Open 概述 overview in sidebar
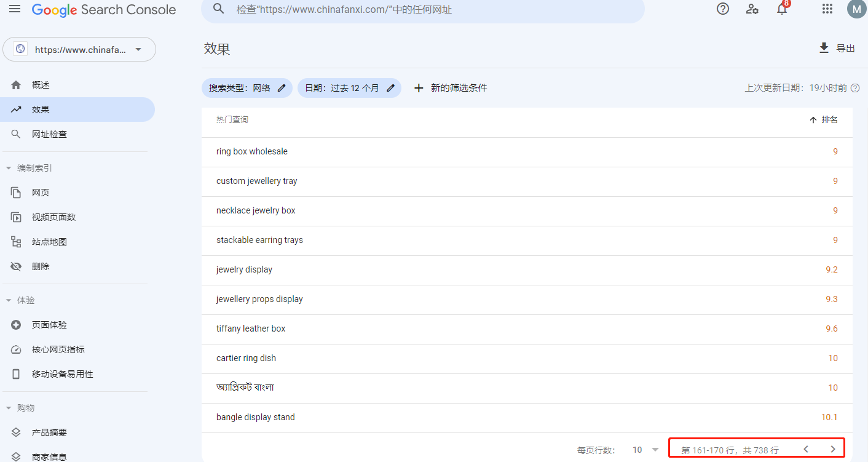 79,85
